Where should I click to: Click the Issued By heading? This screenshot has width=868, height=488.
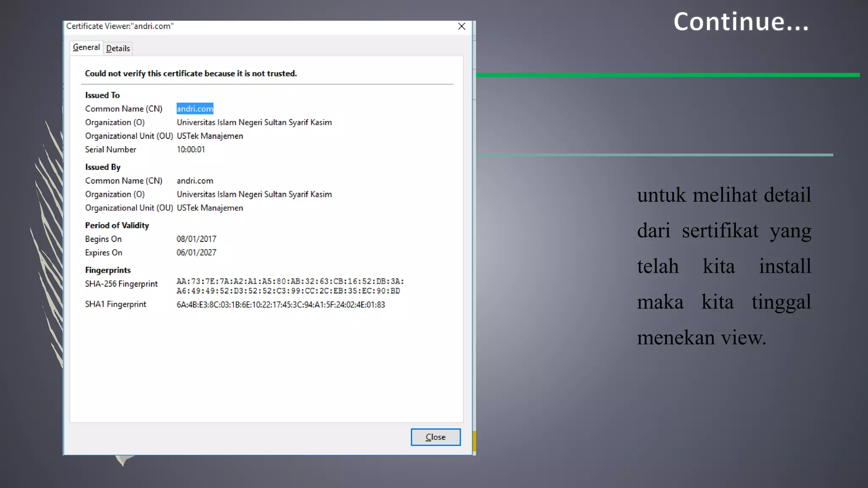103,167
